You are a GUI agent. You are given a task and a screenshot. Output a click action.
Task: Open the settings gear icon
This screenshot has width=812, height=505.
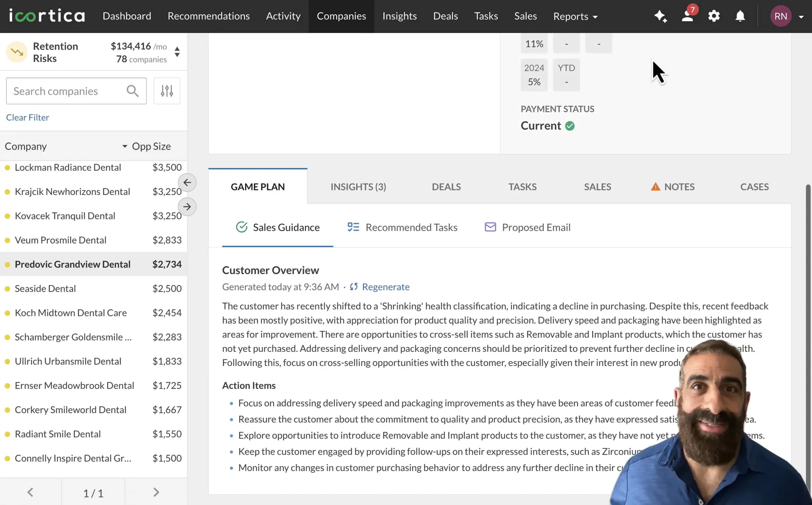click(714, 16)
